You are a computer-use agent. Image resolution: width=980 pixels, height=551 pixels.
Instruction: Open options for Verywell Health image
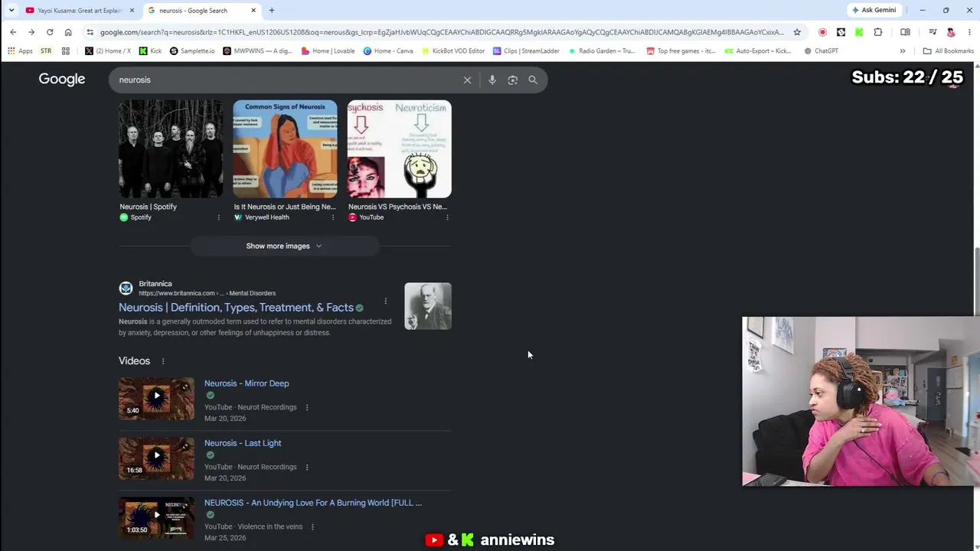pyautogui.click(x=332, y=217)
